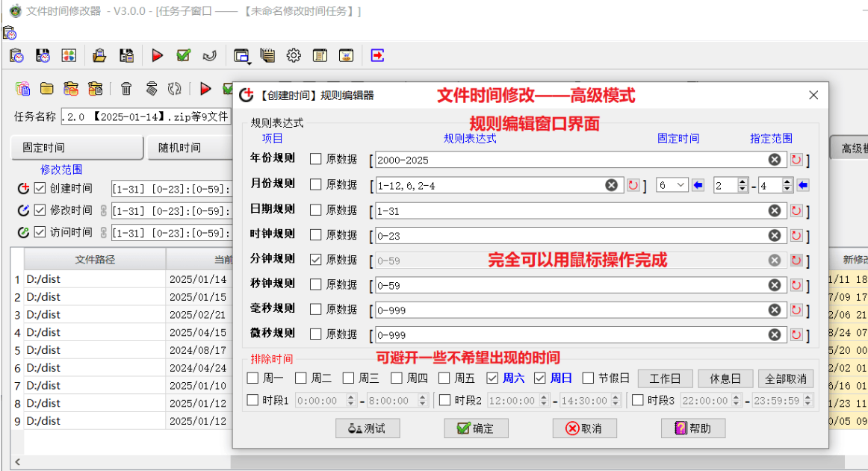868x471 pixels.
Task: Click the save-as floppy-document toolbar icon
Action: [x=126, y=55]
